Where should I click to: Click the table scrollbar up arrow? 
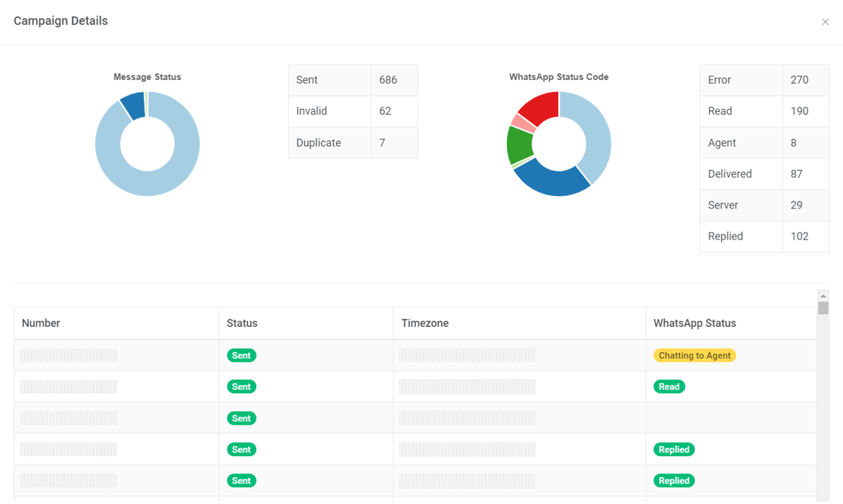pyautogui.click(x=823, y=296)
